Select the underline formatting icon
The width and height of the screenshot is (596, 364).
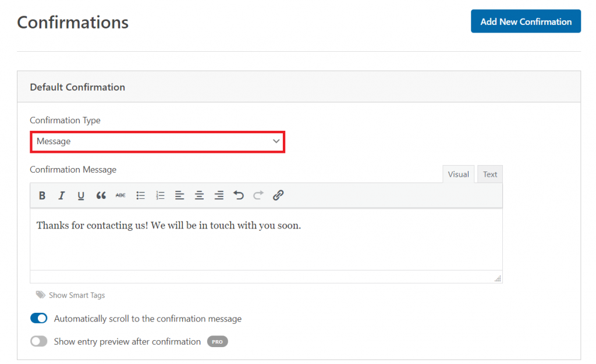point(81,195)
